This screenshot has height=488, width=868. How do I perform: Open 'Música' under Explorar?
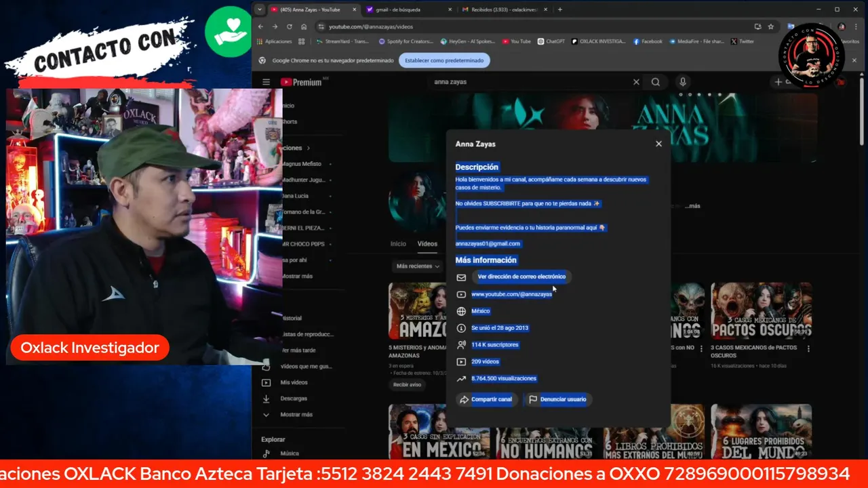[290, 453]
